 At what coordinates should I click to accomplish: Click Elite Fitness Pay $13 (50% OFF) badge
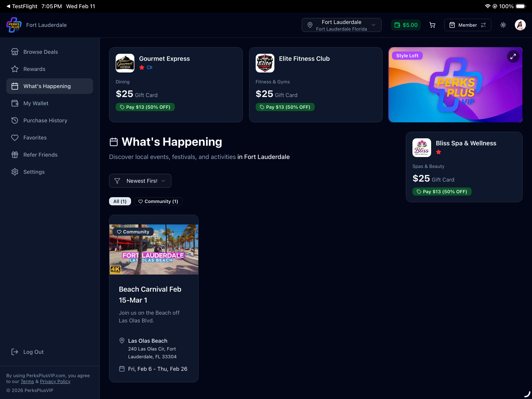point(285,107)
